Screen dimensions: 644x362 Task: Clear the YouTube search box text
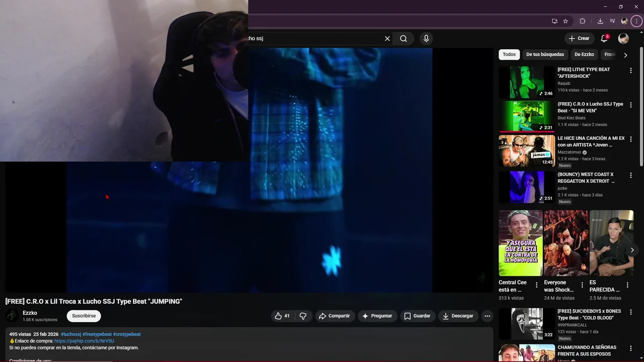click(387, 39)
